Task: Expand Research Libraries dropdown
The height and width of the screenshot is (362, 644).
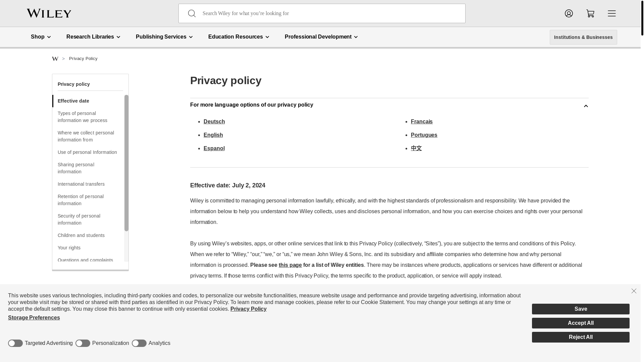Action: [93, 37]
